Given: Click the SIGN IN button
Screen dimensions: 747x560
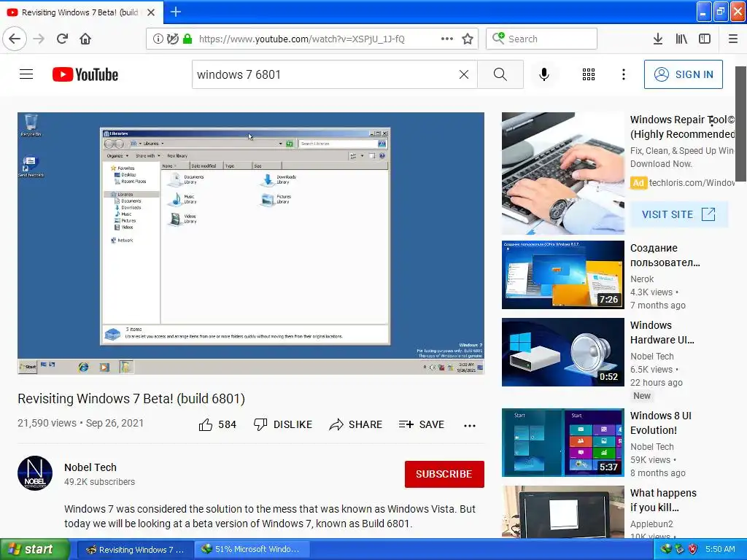Looking at the screenshot, I should pos(683,74).
